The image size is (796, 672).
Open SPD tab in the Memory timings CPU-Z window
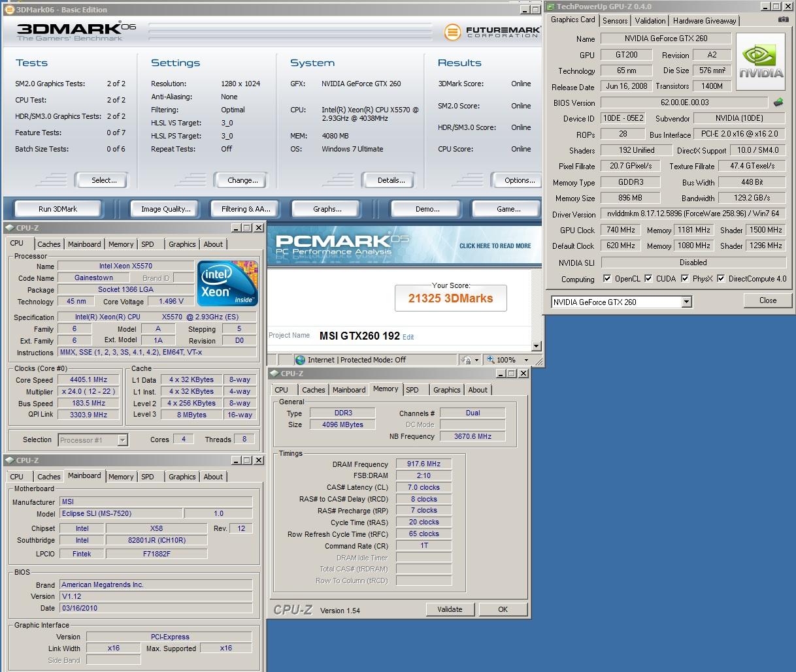(x=412, y=390)
